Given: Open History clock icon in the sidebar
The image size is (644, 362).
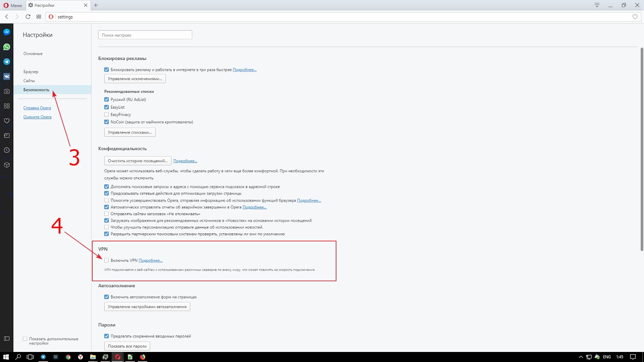Looking at the screenshot, I should (x=6, y=150).
